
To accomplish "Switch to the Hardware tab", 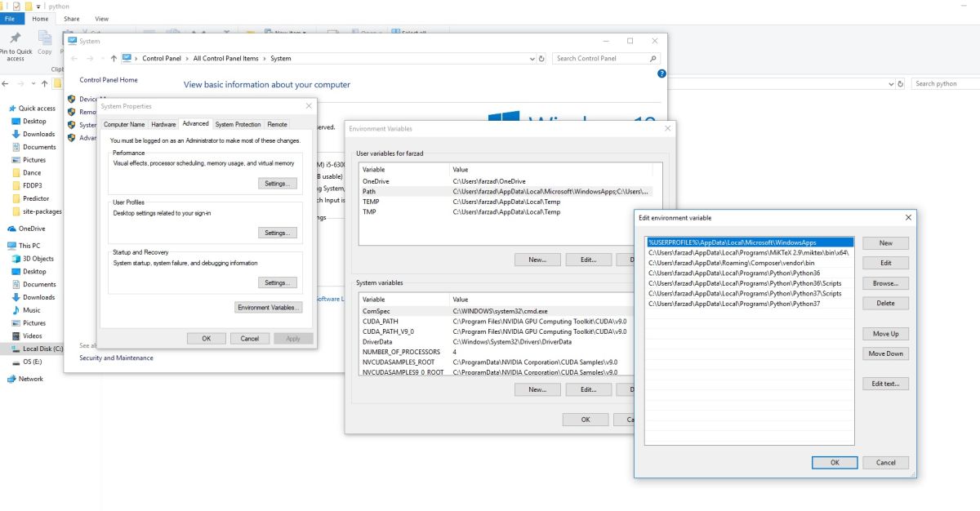I will [163, 124].
